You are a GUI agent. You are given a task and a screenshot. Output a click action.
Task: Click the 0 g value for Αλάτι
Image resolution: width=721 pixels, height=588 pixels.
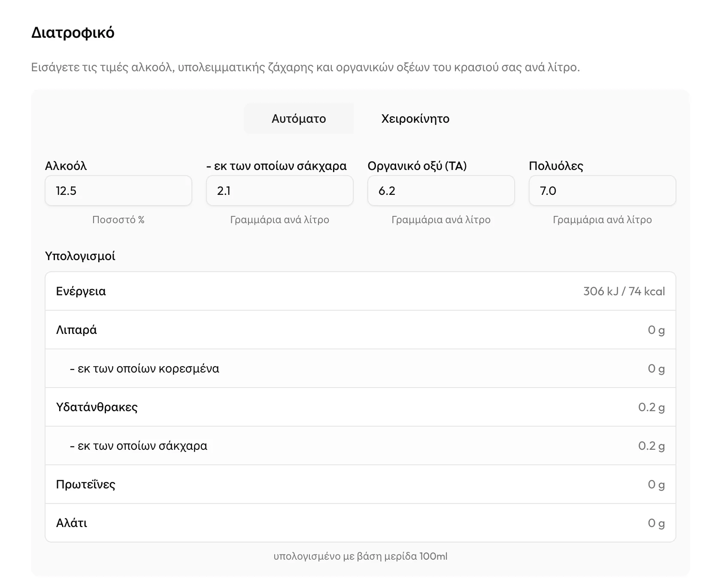click(x=656, y=523)
